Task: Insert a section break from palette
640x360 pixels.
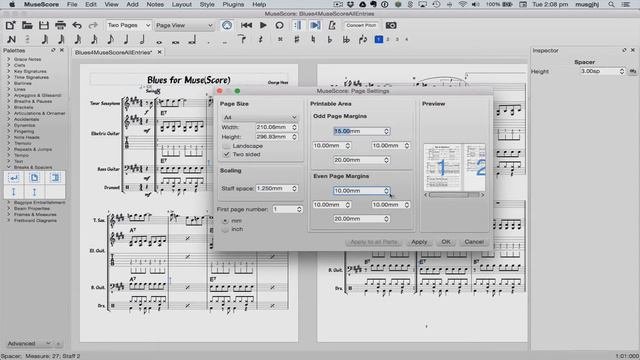Action: (55, 178)
